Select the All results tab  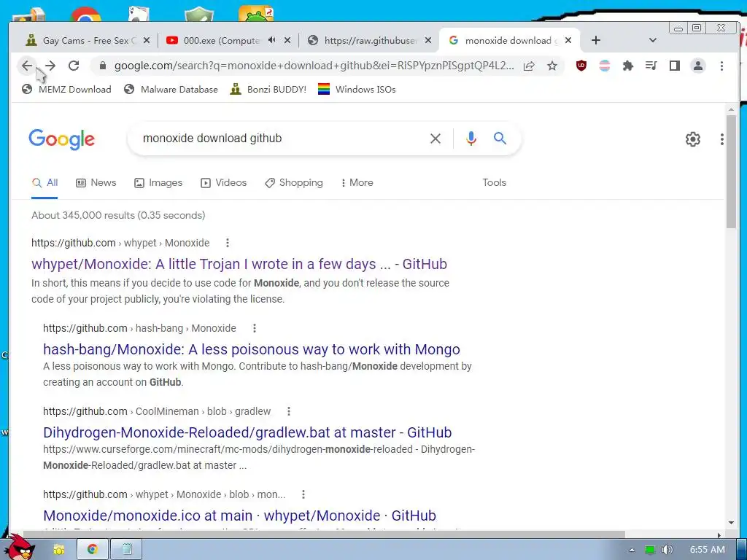pyautogui.click(x=44, y=182)
